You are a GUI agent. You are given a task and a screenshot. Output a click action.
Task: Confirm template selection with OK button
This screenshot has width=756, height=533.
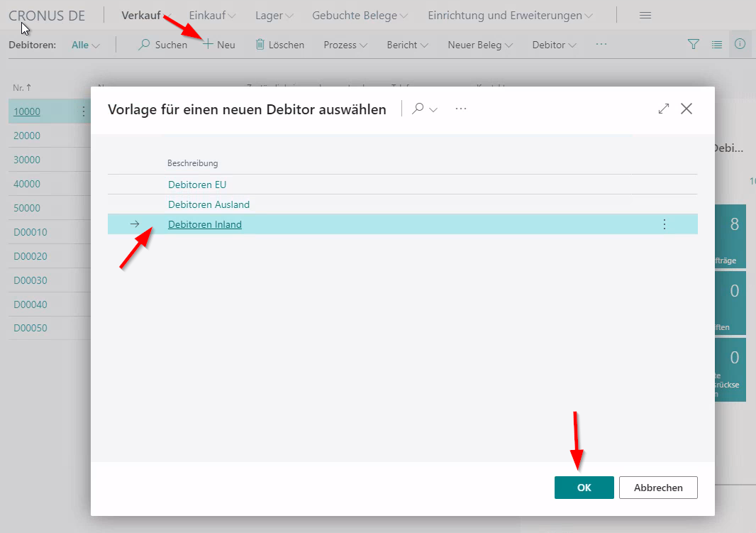tap(584, 487)
